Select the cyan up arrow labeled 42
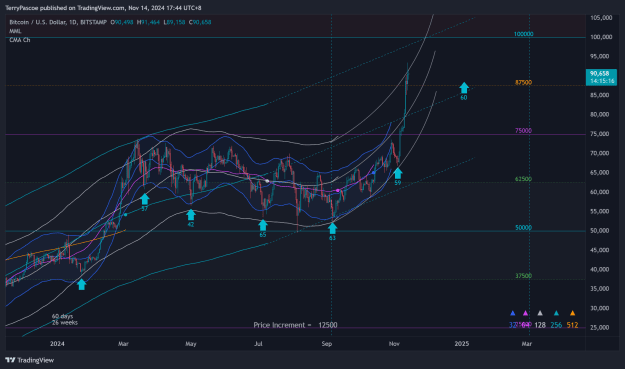The height and width of the screenshot is (369, 625). click(191, 215)
